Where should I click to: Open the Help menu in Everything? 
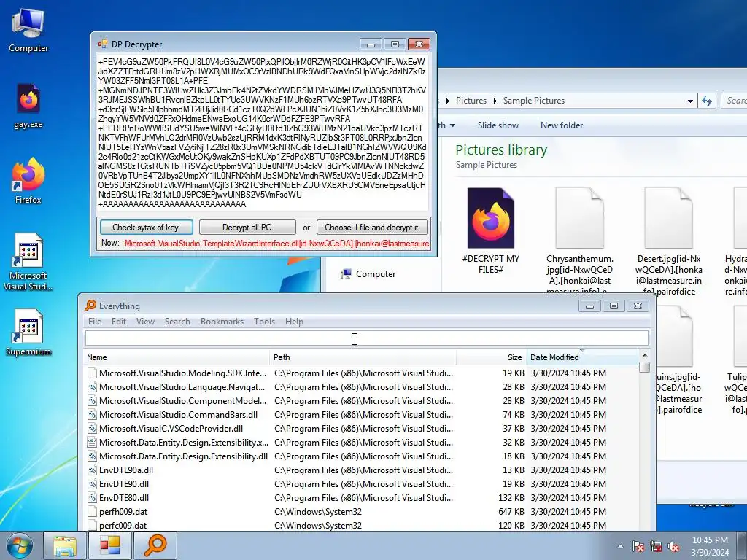294,322
